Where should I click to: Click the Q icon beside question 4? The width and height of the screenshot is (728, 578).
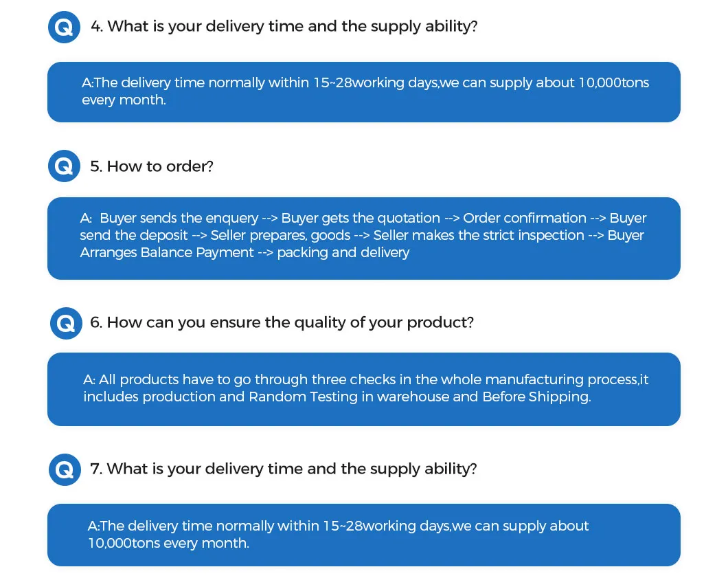pos(65,27)
